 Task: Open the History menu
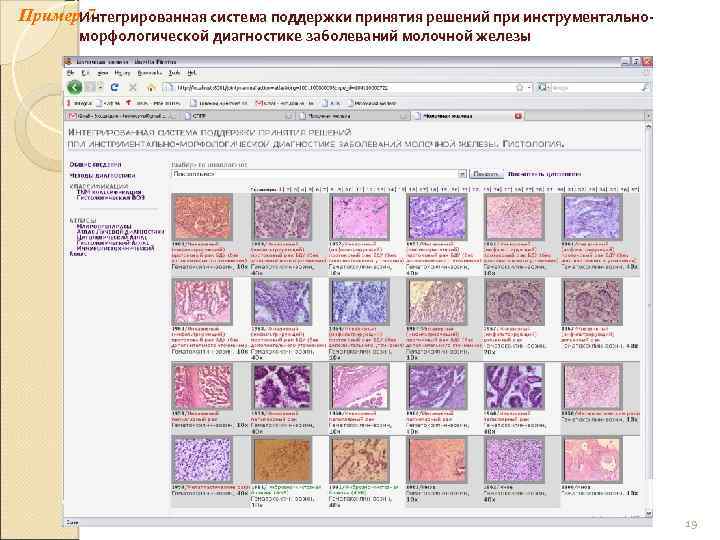click(122, 73)
